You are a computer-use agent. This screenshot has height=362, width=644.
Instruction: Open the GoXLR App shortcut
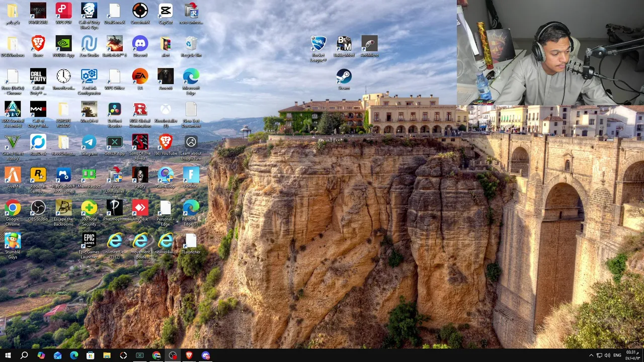point(114,144)
